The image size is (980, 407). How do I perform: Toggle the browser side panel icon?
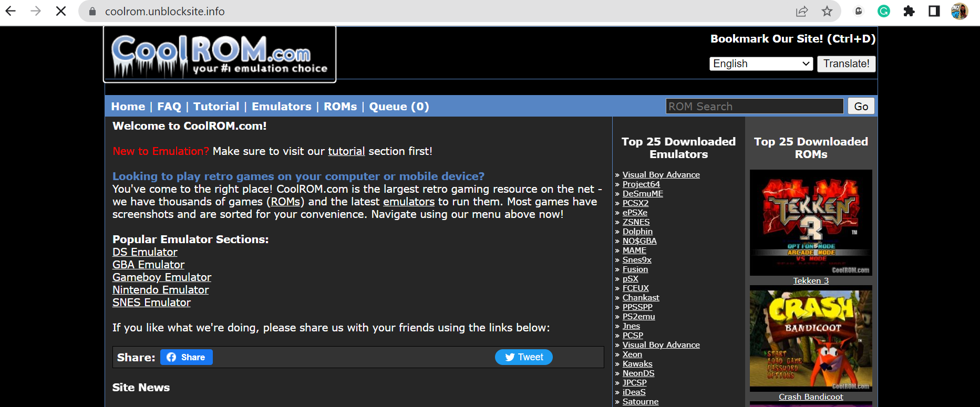click(x=934, y=11)
